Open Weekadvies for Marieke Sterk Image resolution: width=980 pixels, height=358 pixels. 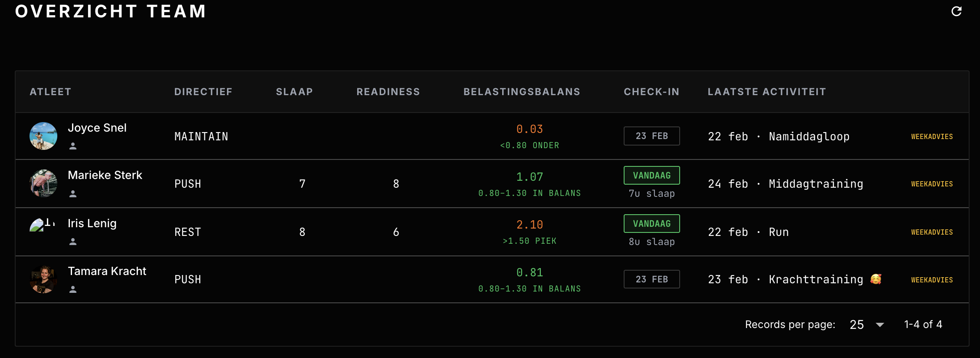pos(932,184)
